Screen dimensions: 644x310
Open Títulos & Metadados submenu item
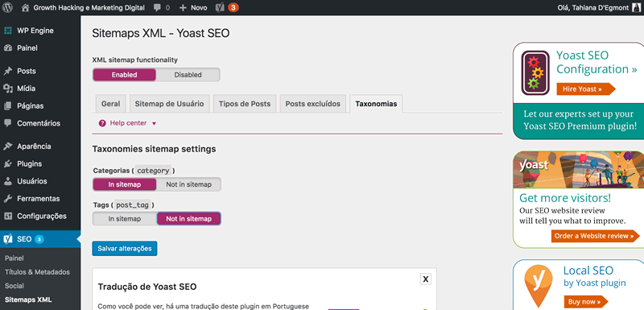(37, 272)
